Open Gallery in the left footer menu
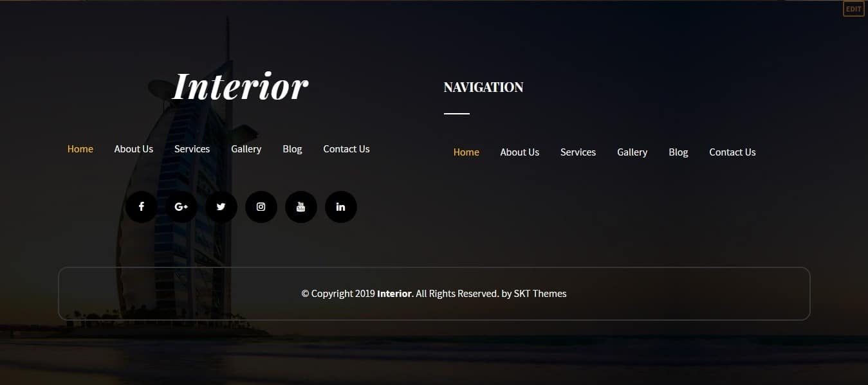This screenshot has width=868, height=385. pos(246,149)
